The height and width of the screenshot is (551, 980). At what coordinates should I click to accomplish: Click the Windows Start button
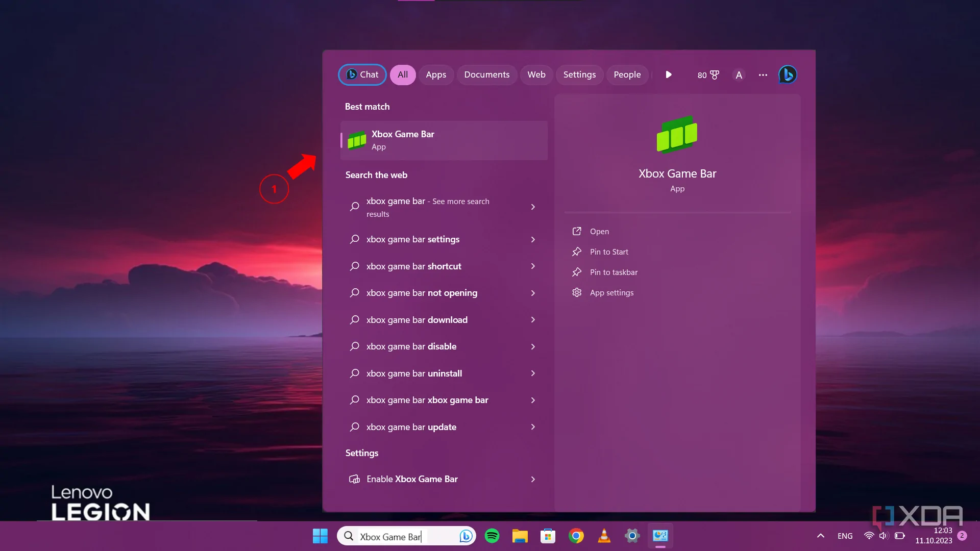click(x=320, y=536)
